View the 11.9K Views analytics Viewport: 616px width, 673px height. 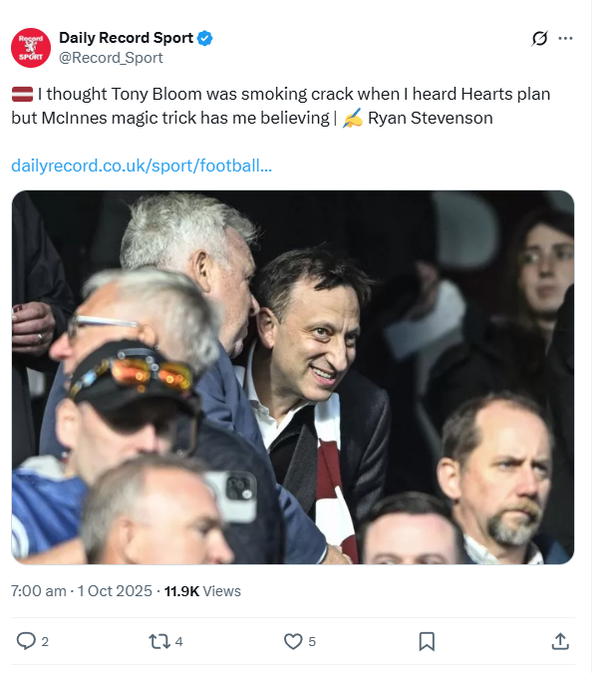pyautogui.click(x=203, y=591)
